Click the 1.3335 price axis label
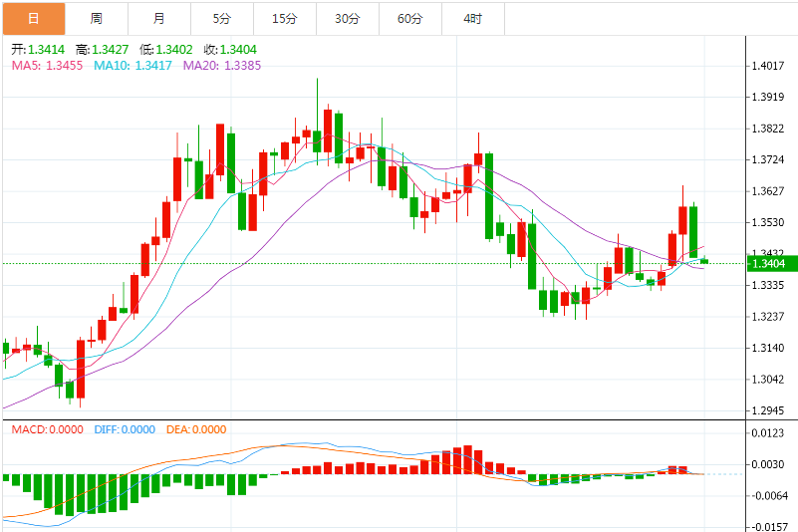The image size is (798, 532). [x=768, y=285]
